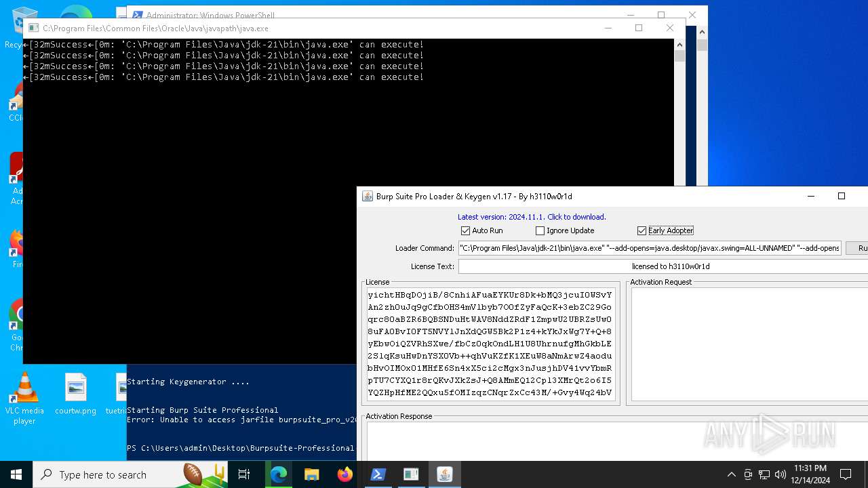
Task: Click inside the Activation Response area
Action: 617,441
